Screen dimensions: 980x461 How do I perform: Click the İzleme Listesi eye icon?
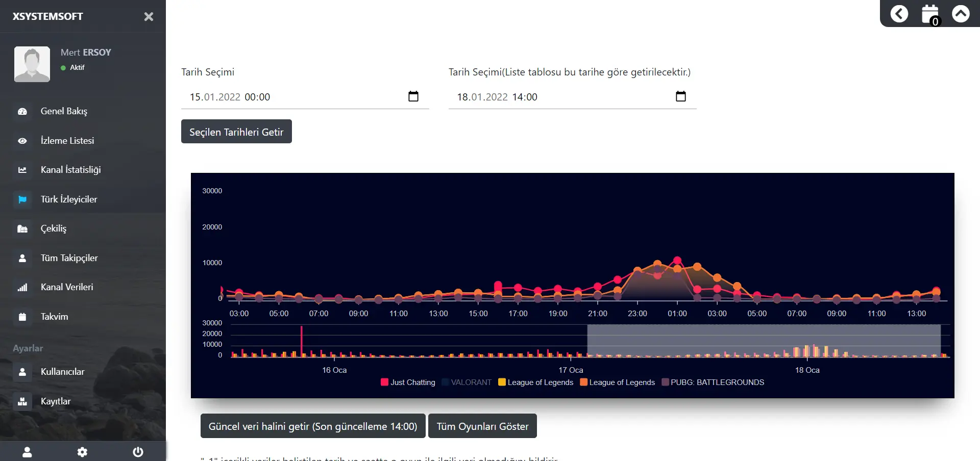[22, 141]
